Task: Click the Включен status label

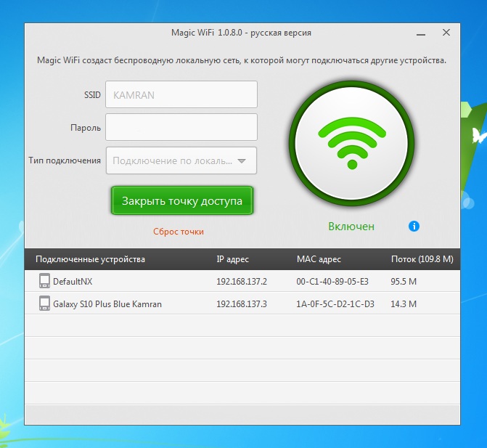Action: (351, 227)
